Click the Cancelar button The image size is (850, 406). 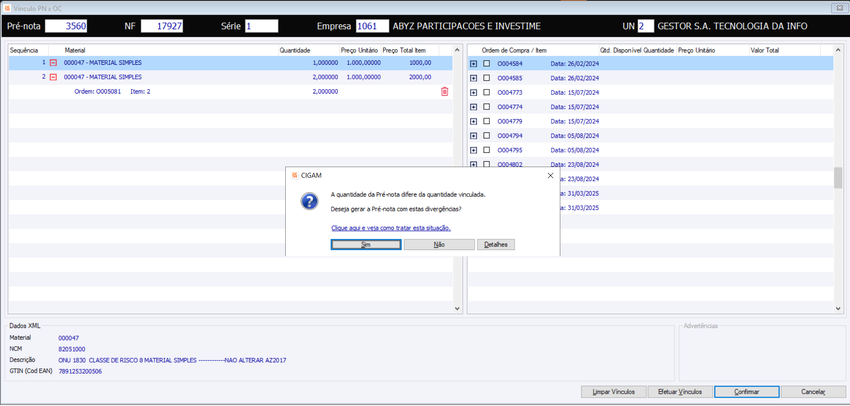coord(814,391)
